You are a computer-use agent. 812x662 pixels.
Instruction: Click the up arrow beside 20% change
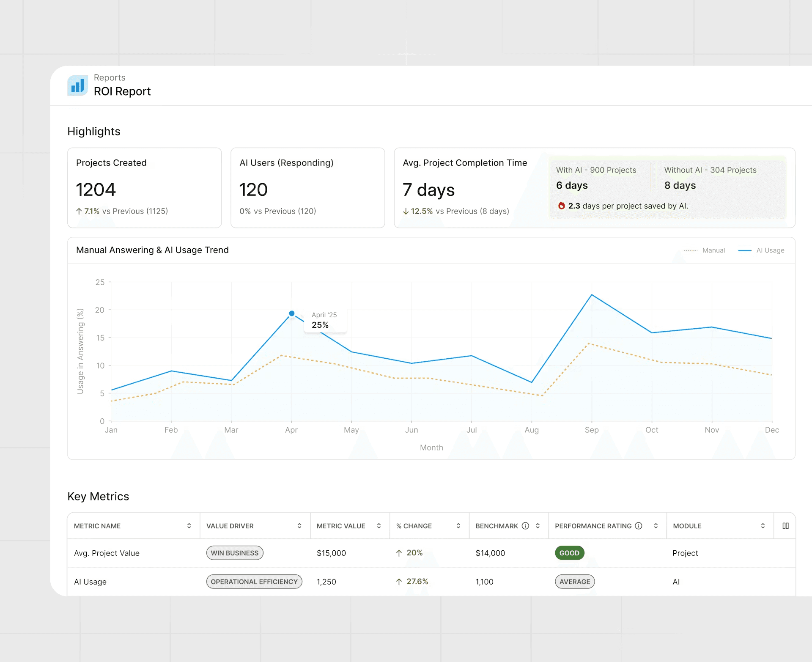[x=399, y=553]
